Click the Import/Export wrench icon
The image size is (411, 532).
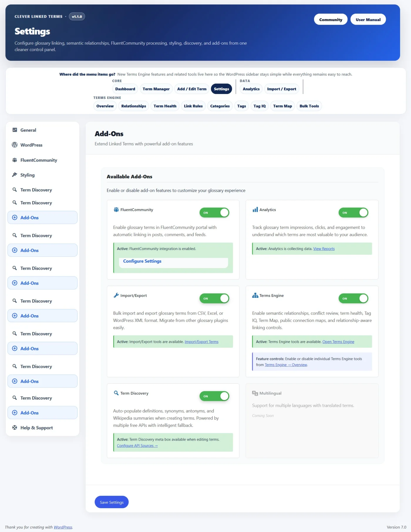(x=116, y=296)
